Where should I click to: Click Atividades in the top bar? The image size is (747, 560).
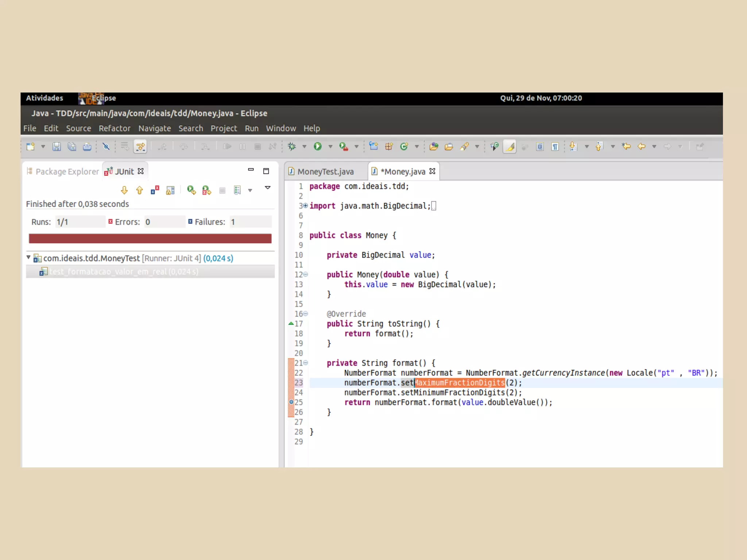[44, 98]
